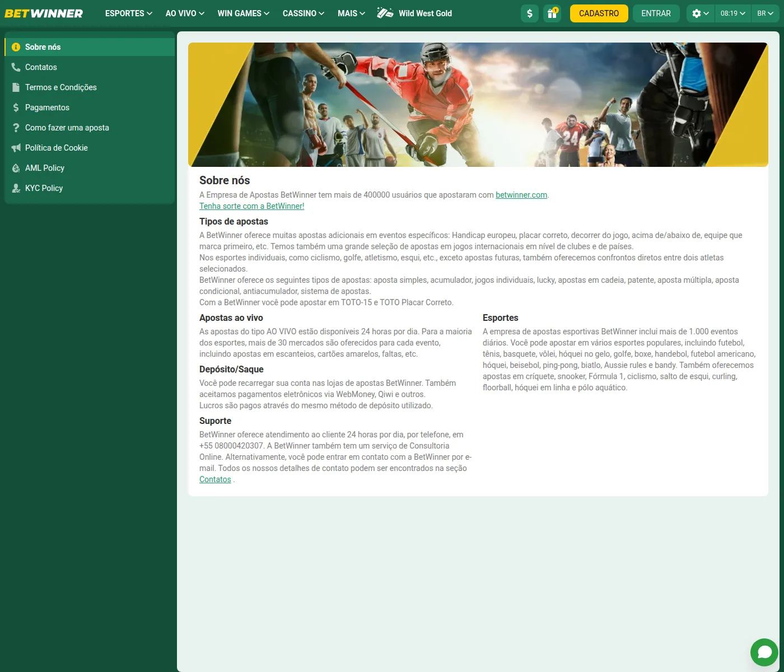Click the Esportes section heading
784x672 pixels.
point(501,318)
